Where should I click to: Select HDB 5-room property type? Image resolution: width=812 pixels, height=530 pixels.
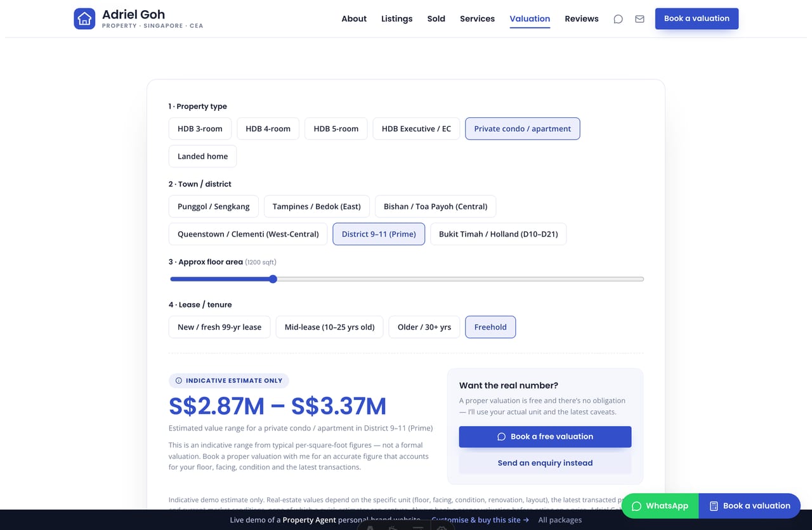tap(336, 129)
